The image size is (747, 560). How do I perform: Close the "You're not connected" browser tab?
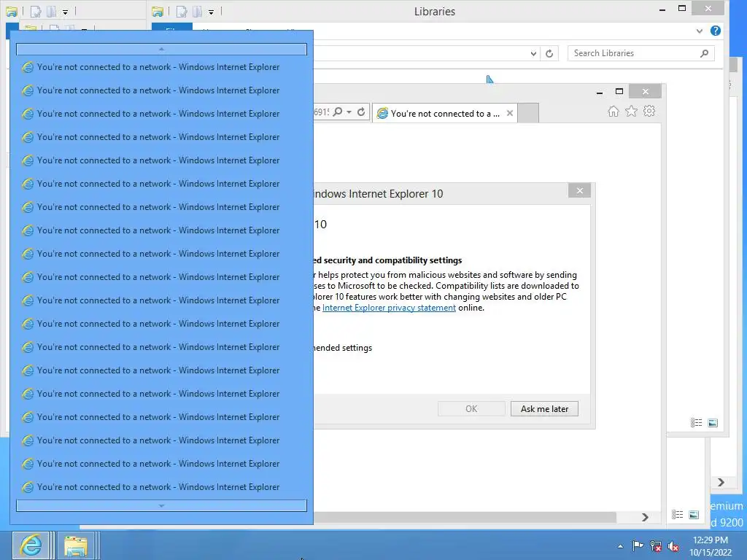click(510, 113)
